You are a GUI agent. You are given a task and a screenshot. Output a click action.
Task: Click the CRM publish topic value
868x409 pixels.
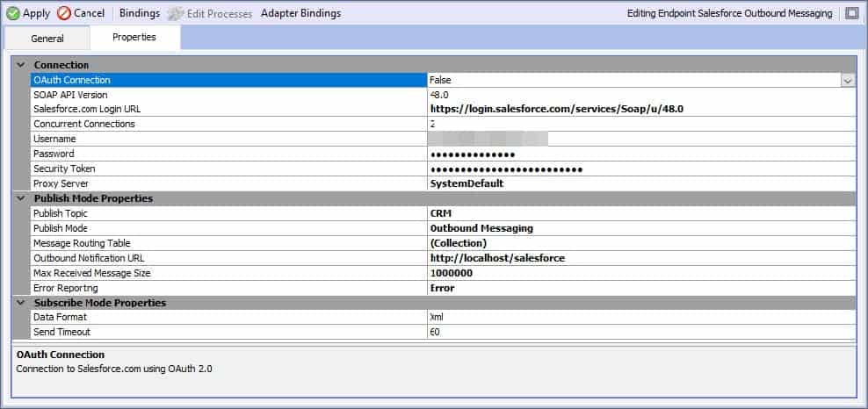pos(441,213)
